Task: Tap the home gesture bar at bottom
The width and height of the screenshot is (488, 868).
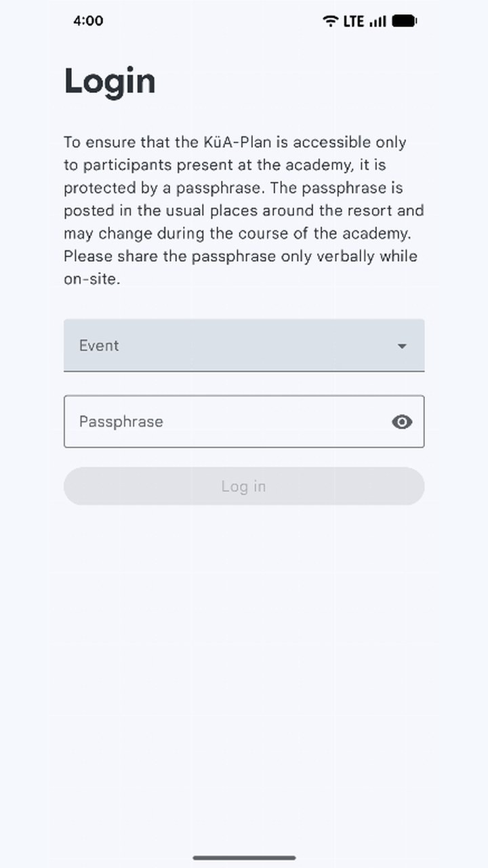Action: click(x=244, y=858)
